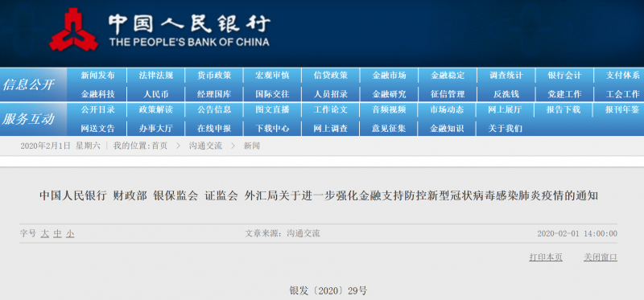Set font size to 中

point(57,234)
